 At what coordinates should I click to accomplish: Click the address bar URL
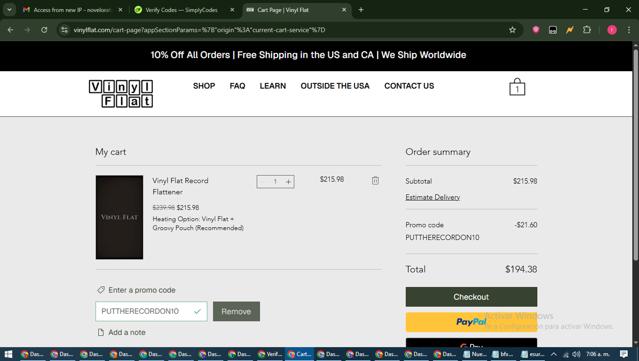(x=199, y=30)
